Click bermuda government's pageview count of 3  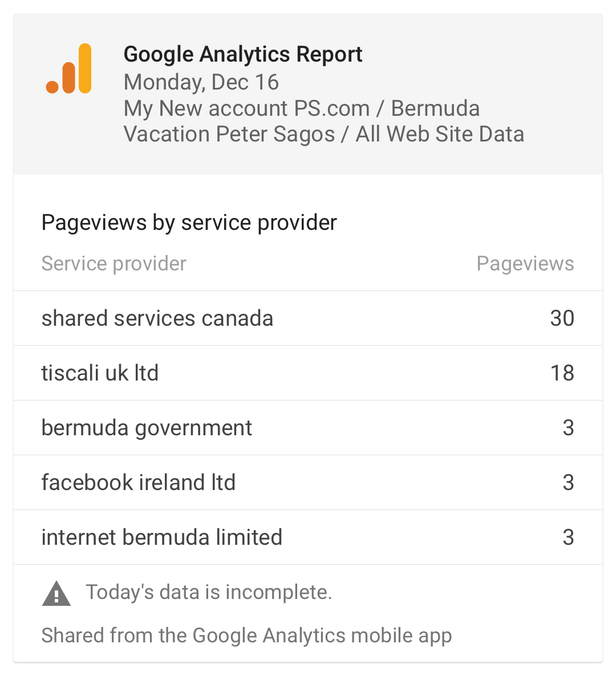coord(569,428)
